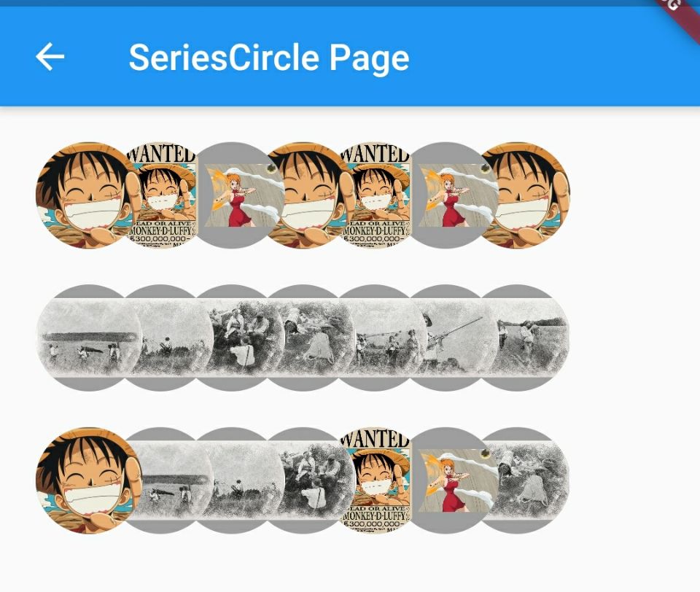Open WANTED poster circle in bottom row
The image size is (700, 592).
coord(375,480)
